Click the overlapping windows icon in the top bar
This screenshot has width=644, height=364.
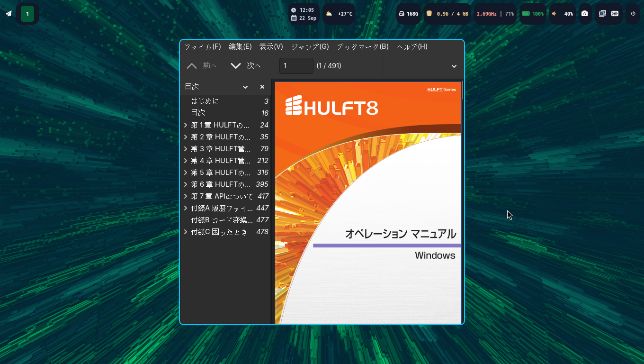click(x=602, y=14)
